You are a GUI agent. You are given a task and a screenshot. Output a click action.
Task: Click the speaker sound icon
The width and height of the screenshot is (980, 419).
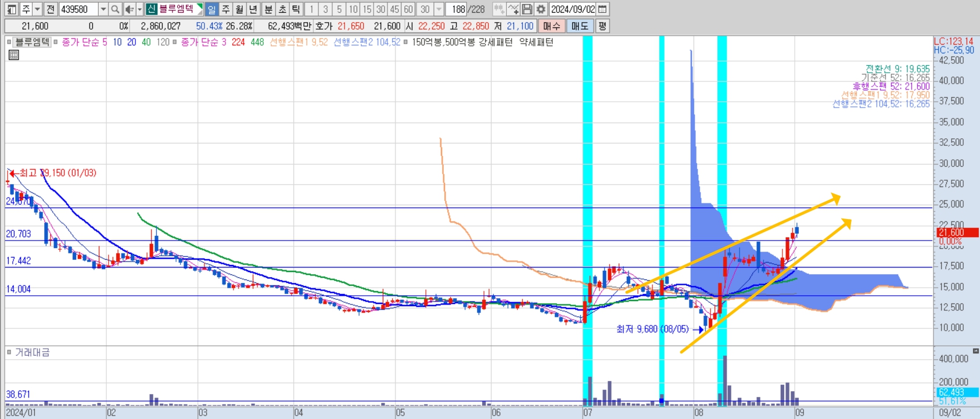(129, 9)
